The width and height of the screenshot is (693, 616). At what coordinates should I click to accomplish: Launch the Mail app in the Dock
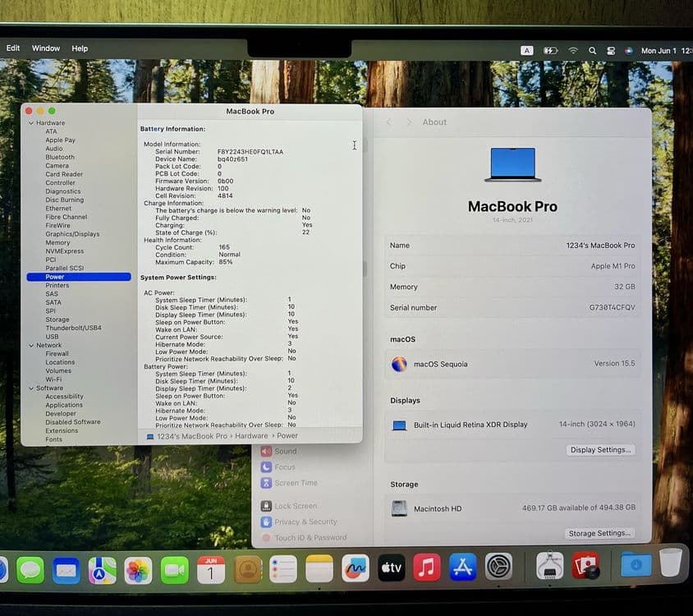pyautogui.click(x=67, y=570)
